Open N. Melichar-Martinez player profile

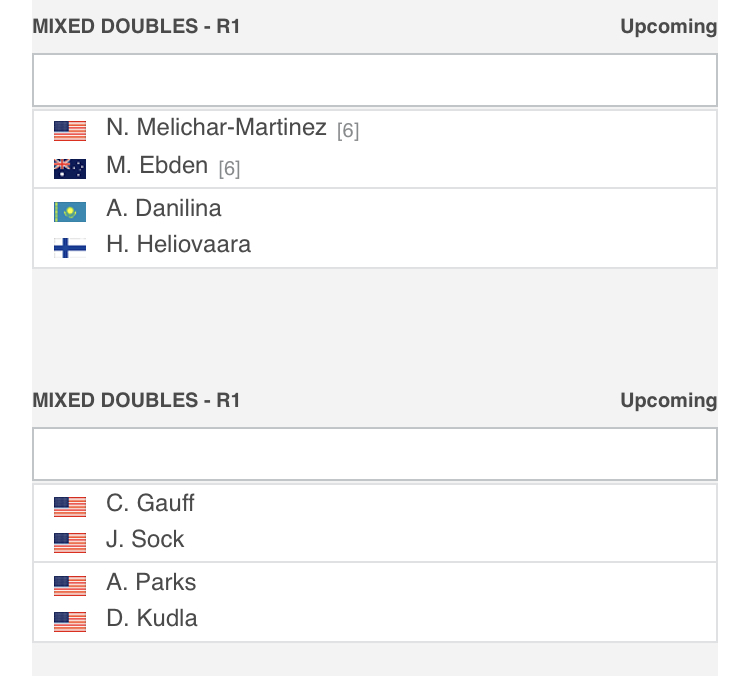point(216,127)
